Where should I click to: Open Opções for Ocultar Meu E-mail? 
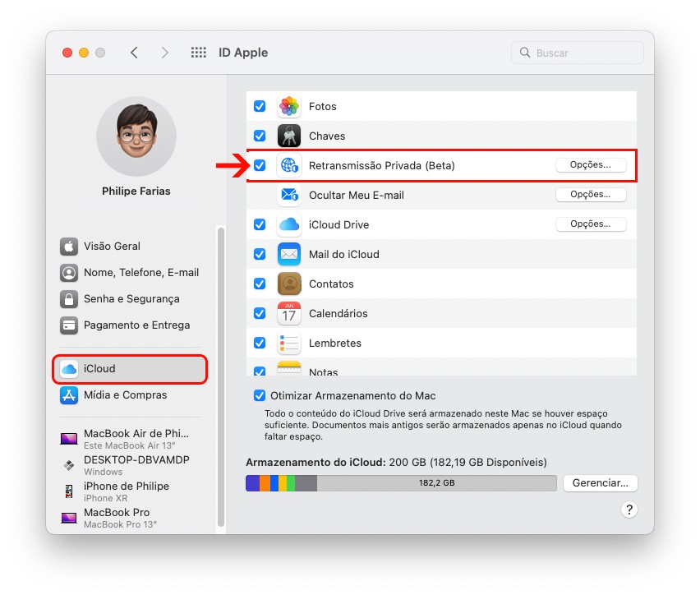[591, 195]
